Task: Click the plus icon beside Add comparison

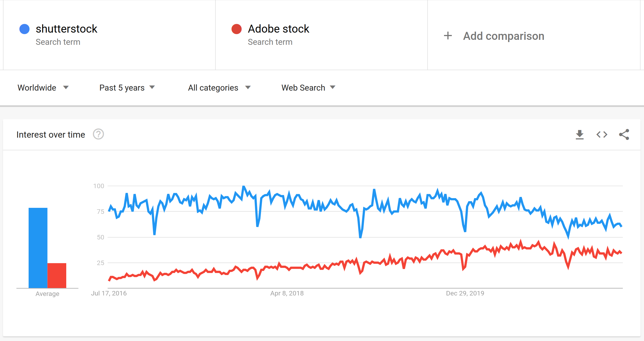Action: (448, 36)
